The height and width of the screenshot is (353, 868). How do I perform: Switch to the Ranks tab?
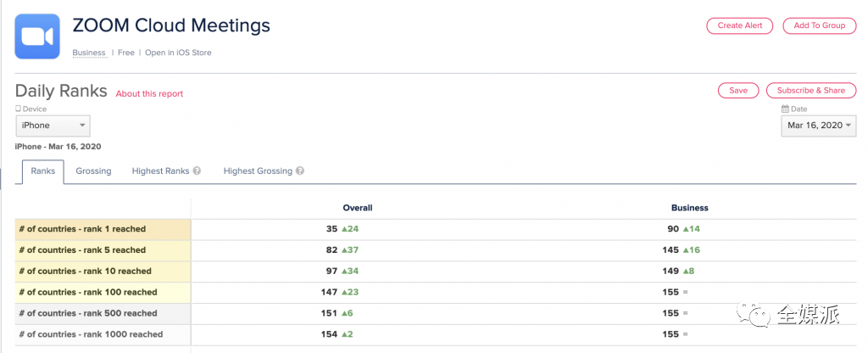click(42, 171)
